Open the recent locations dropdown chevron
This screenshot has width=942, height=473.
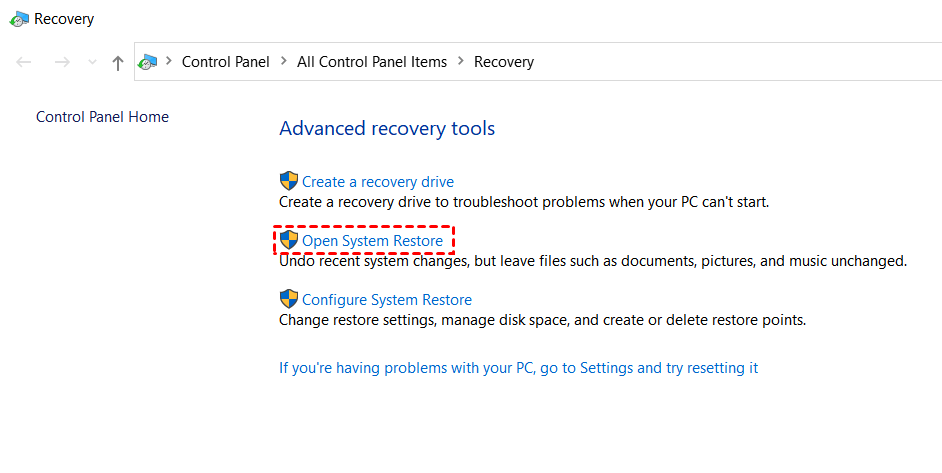93,62
